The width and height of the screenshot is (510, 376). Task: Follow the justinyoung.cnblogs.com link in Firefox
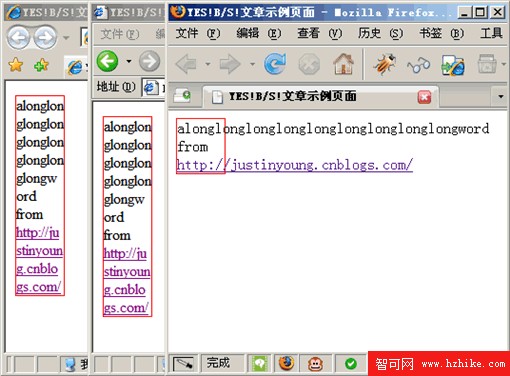point(295,165)
